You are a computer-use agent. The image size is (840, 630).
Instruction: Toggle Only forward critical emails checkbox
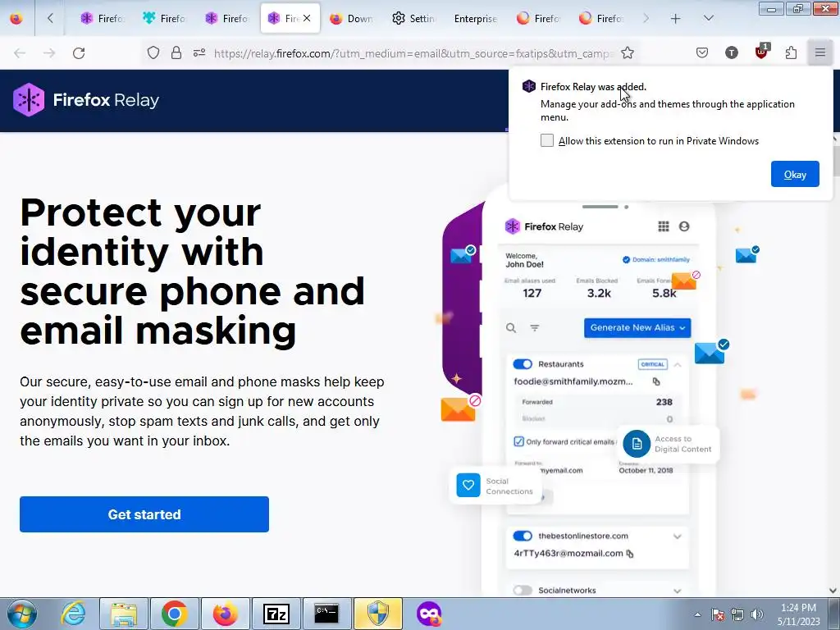tap(518, 441)
